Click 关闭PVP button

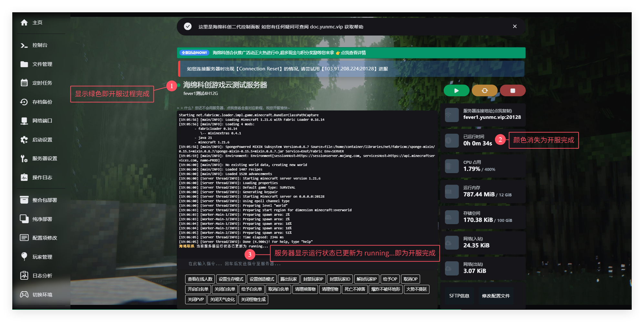point(196,300)
